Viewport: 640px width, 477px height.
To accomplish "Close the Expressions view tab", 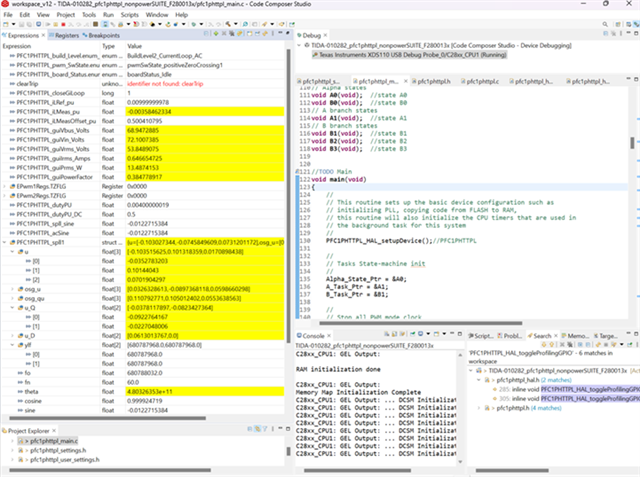I will (41, 35).
